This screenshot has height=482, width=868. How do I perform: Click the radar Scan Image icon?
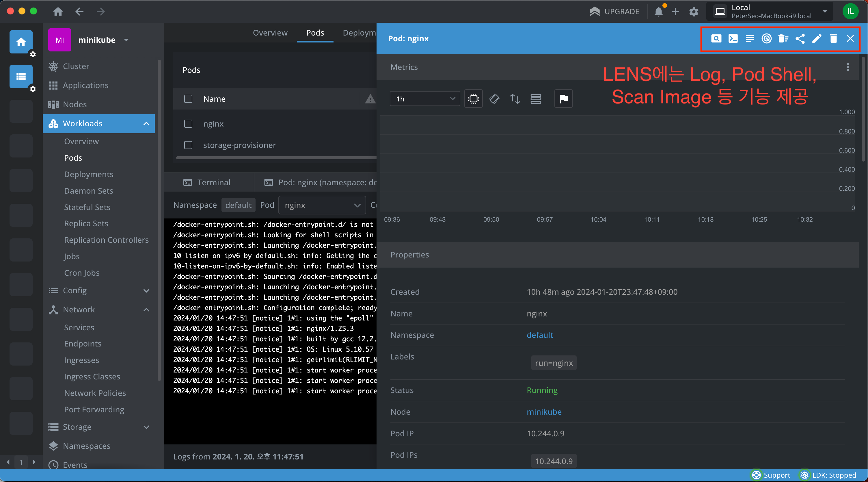[x=766, y=38]
